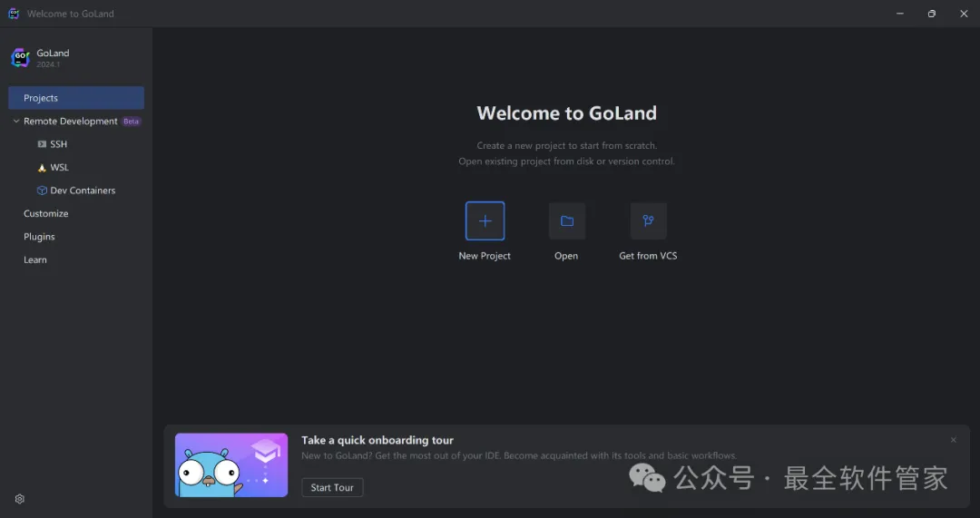Click the Remote Development label
This screenshot has width=980, height=518.
[71, 122]
